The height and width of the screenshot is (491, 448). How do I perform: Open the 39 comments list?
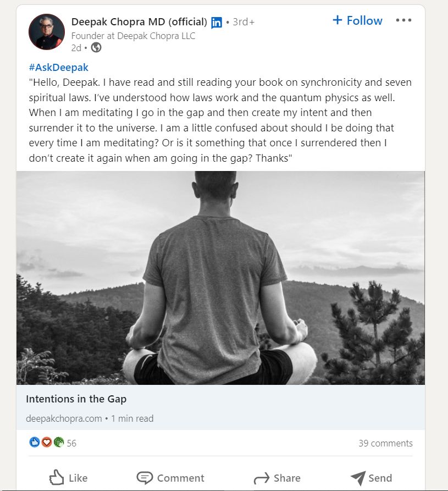coord(385,443)
